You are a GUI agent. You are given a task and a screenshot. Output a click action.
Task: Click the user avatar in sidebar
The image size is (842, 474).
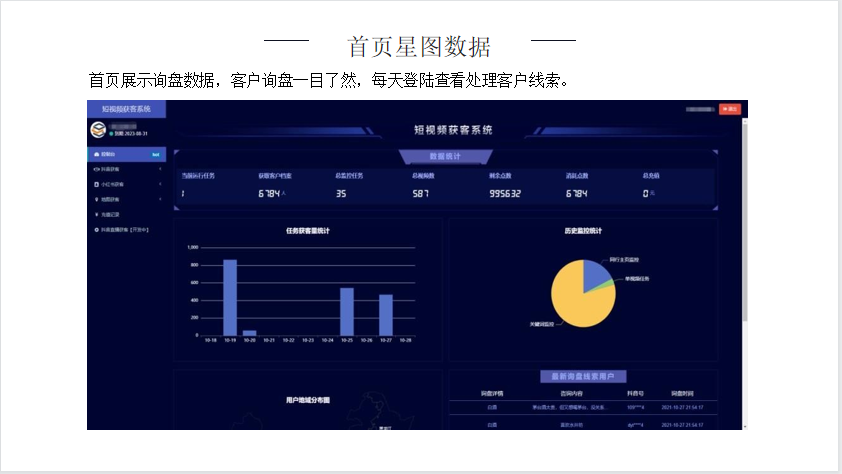tap(98, 129)
